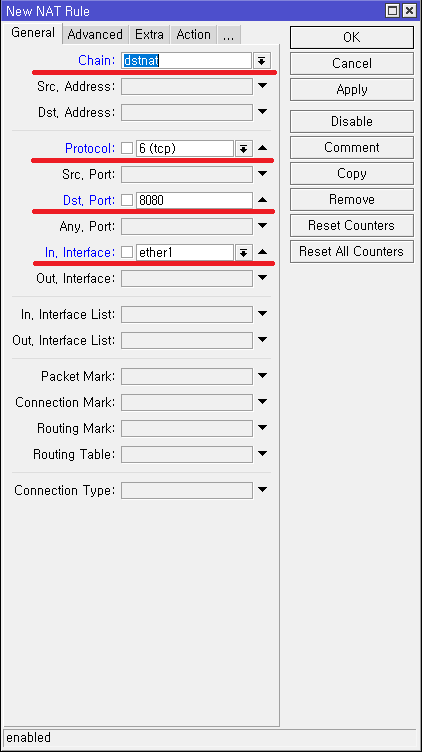Click the disabled Dst. Address field

(187, 113)
